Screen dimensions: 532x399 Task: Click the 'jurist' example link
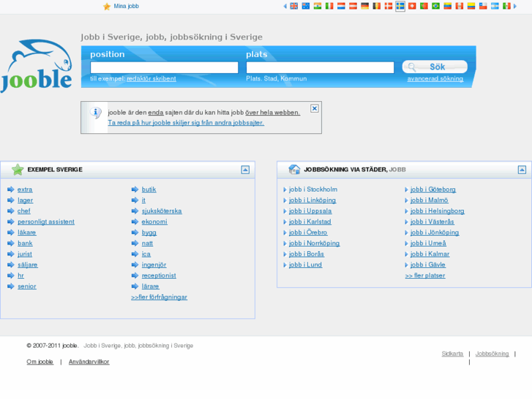coord(25,254)
